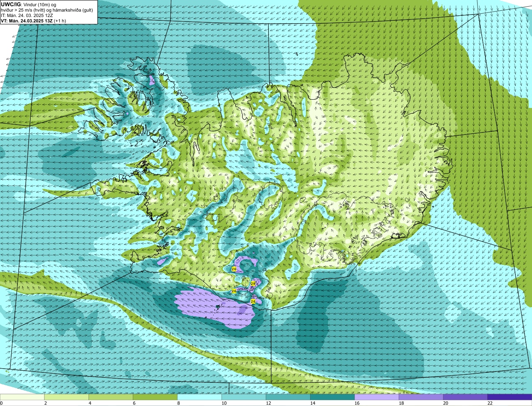Screen dimensions: 532x406
Task: Pick the 4–6 m/s color bar segment
Action: [x=111, y=397]
